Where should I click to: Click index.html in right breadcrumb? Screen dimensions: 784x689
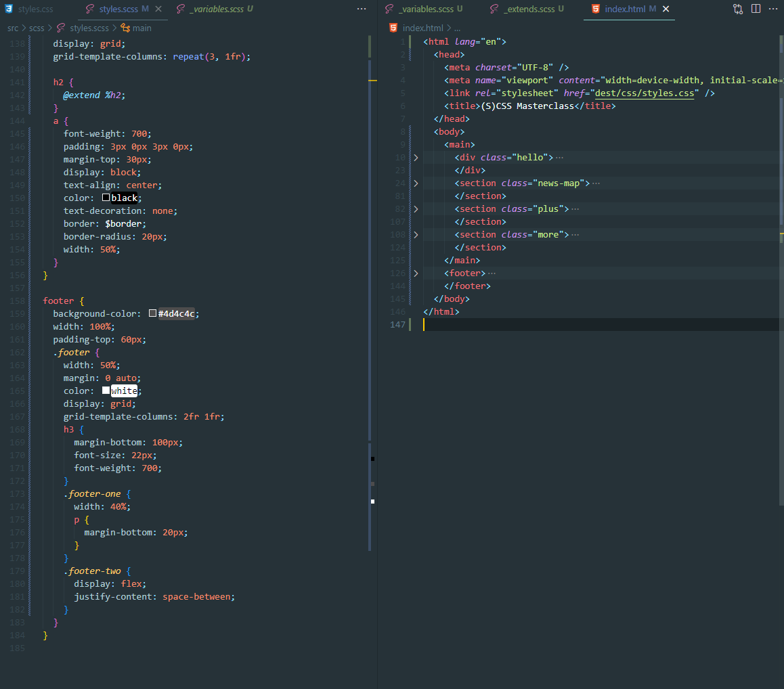click(x=422, y=28)
